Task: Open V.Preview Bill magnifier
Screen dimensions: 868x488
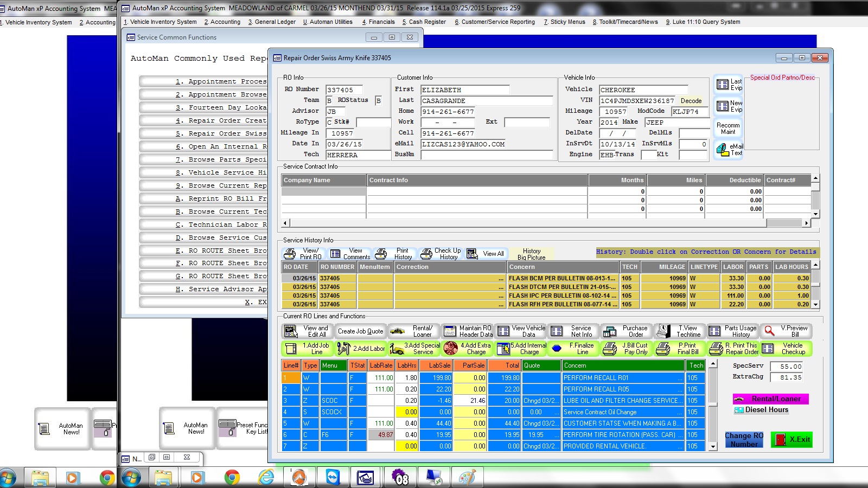Action: pos(769,331)
